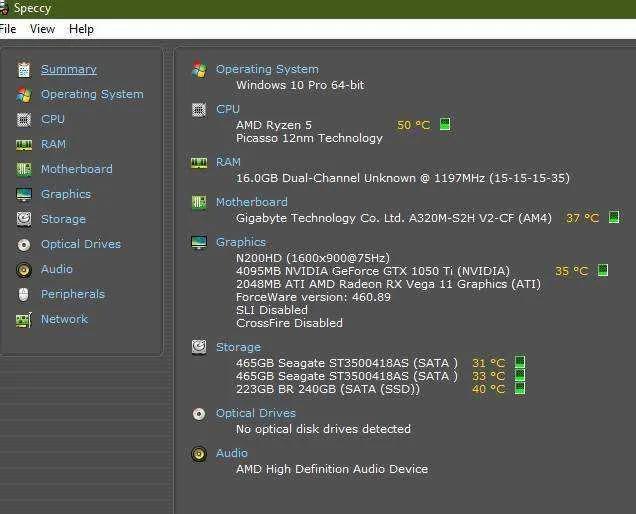The width and height of the screenshot is (636, 514).
Task: Click the Optical Drives disc icon in summary
Action: (199, 414)
